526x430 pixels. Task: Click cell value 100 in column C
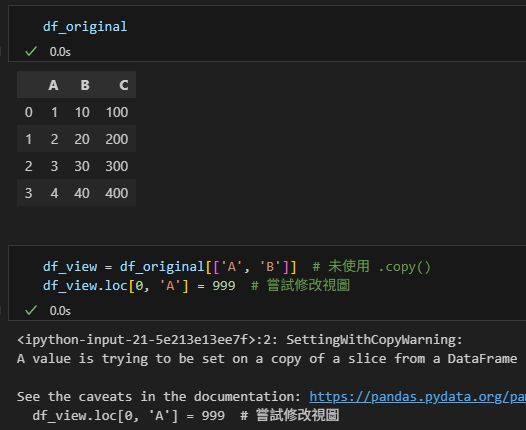[117, 112]
